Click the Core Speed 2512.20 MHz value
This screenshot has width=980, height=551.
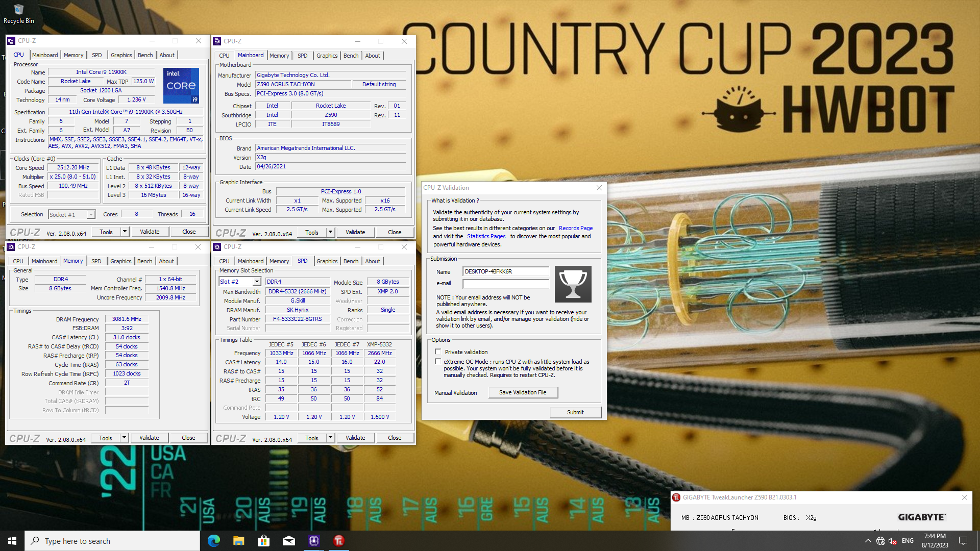click(73, 167)
